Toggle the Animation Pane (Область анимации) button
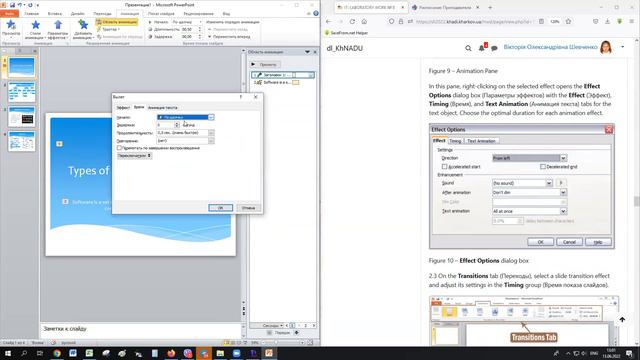The image size is (640, 360). point(117,22)
